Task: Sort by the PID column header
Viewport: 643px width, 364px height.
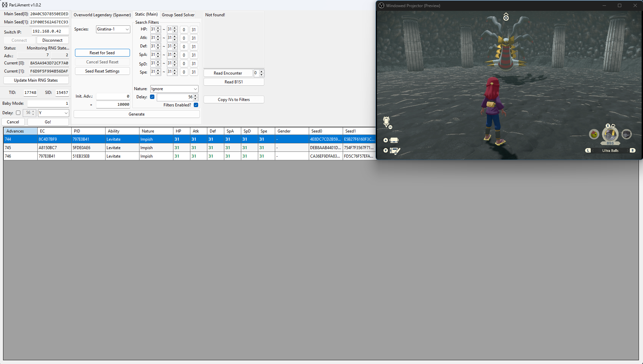Action: (88, 131)
